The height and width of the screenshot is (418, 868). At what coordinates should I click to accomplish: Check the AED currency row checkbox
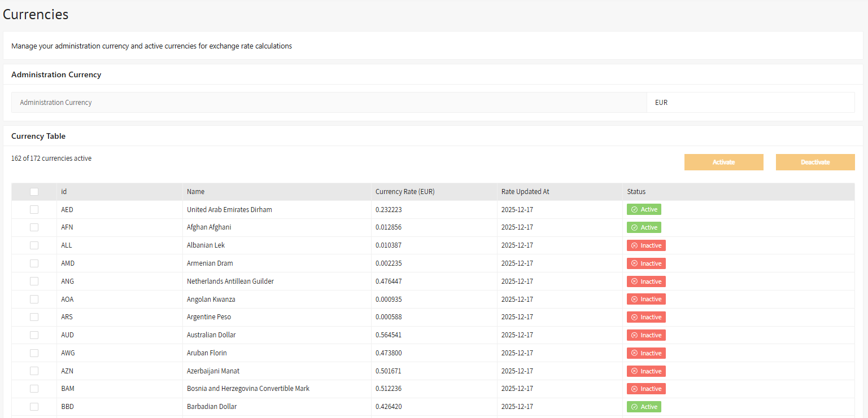(34, 209)
